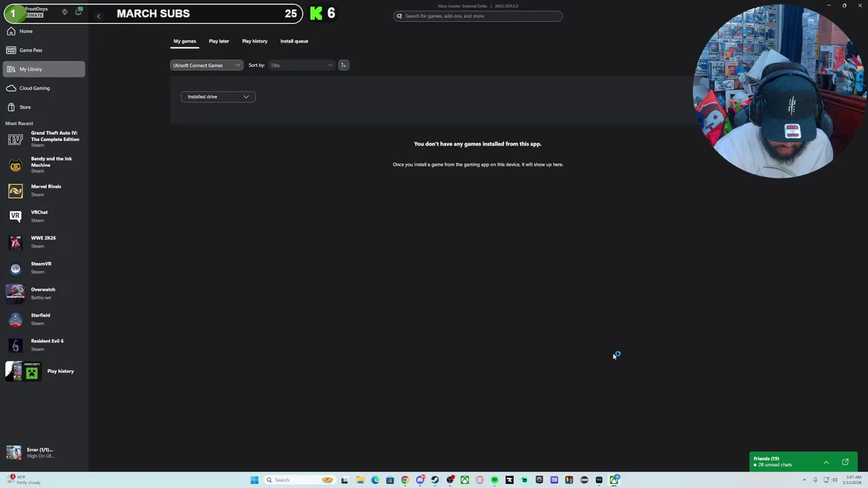Open the clock and date panel
Viewport: 868px width, 488px height.
854,480
